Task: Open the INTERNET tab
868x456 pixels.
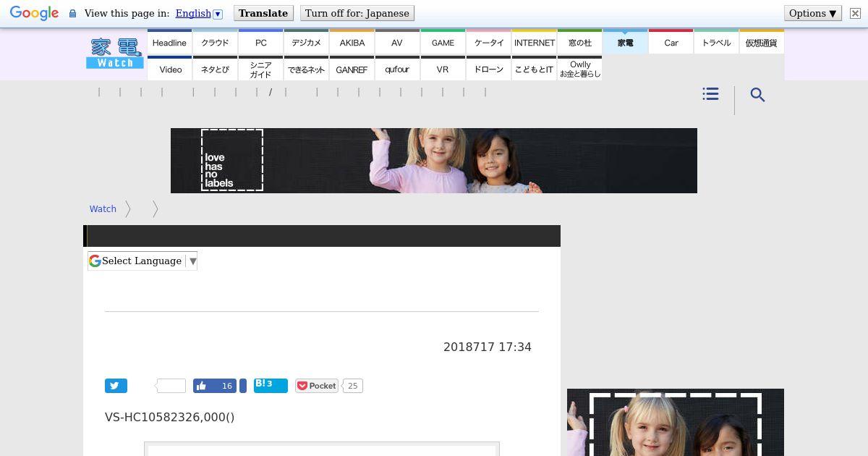Action: coord(534,42)
